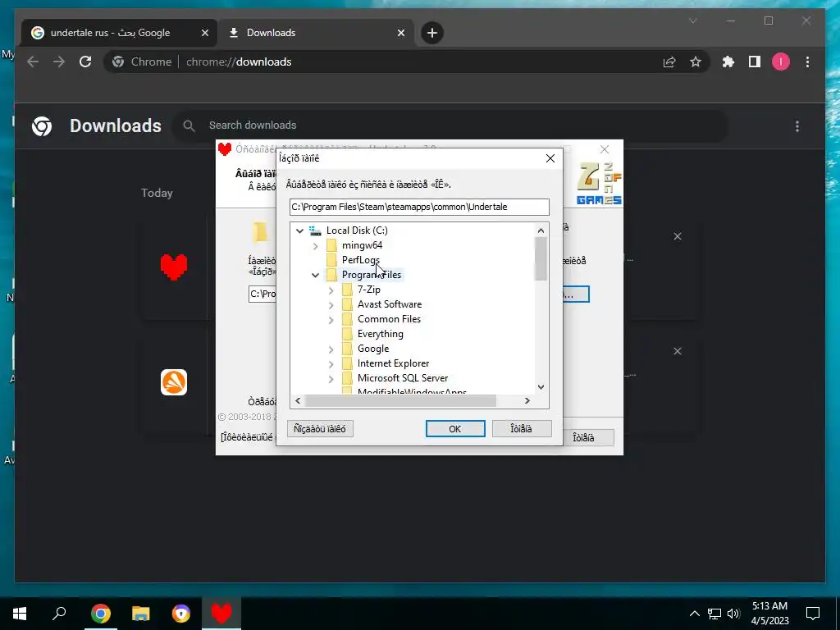This screenshot has width=840, height=630.
Task: Click the Avast installer download icon
Action: tap(174, 382)
